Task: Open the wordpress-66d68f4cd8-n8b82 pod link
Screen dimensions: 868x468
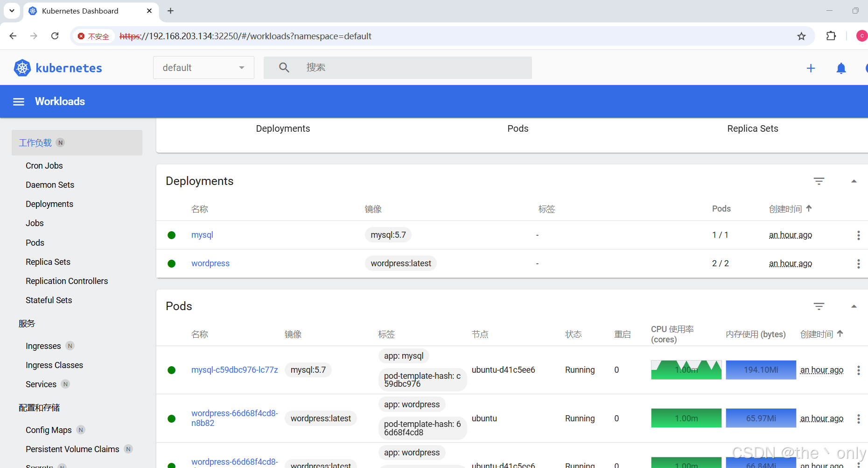Action: point(235,418)
